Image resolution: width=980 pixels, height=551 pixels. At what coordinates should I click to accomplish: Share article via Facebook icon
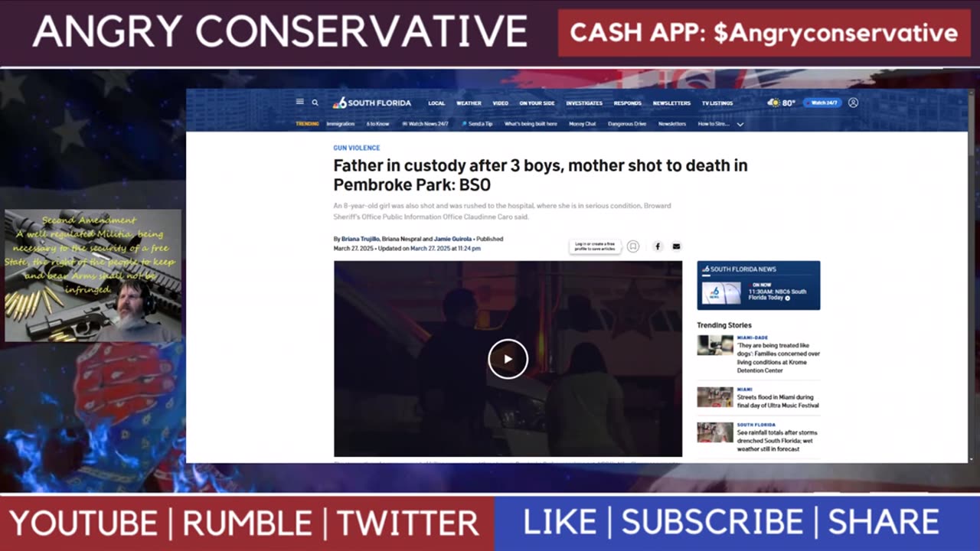coord(657,246)
